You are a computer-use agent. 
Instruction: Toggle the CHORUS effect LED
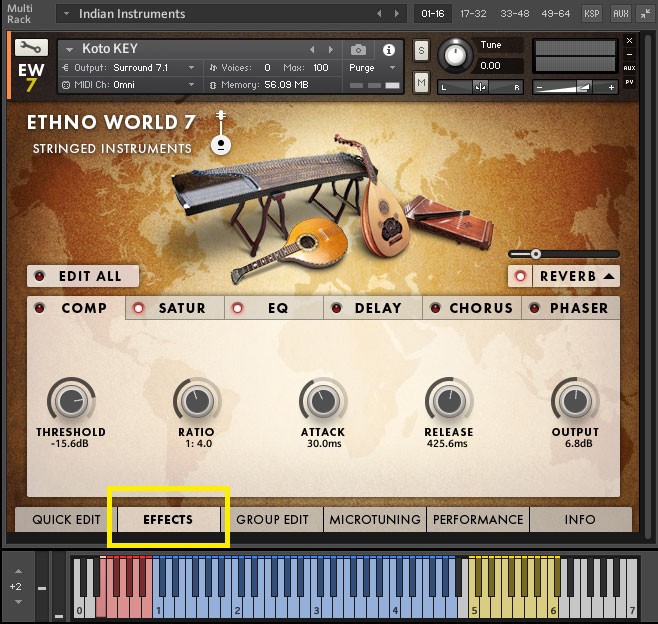tap(435, 308)
